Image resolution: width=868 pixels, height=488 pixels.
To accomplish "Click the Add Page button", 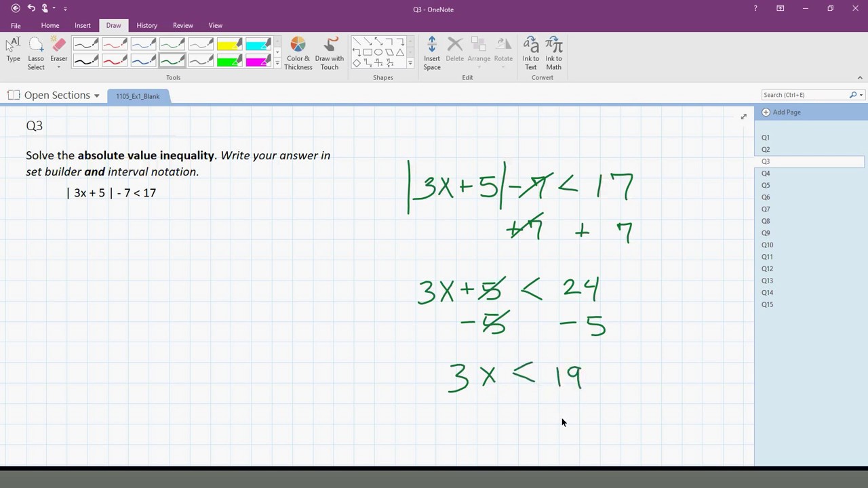I will click(782, 112).
